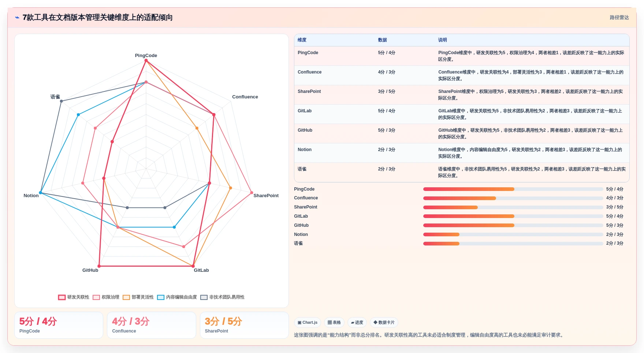Select the GitHub table row name

coord(305,130)
